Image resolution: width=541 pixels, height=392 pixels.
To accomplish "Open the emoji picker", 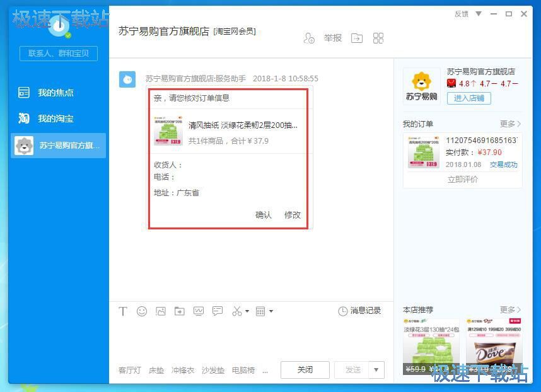I will coord(142,311).
